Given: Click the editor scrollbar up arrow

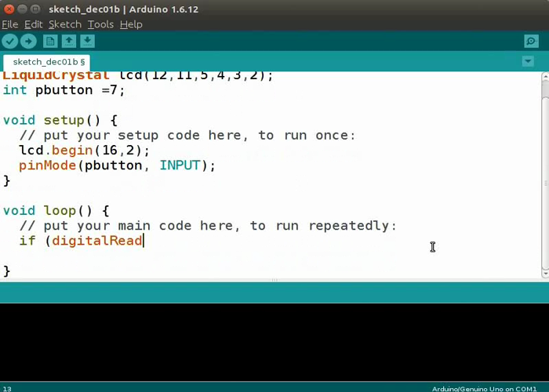Looking at the screenshot, I should point(545,77).
